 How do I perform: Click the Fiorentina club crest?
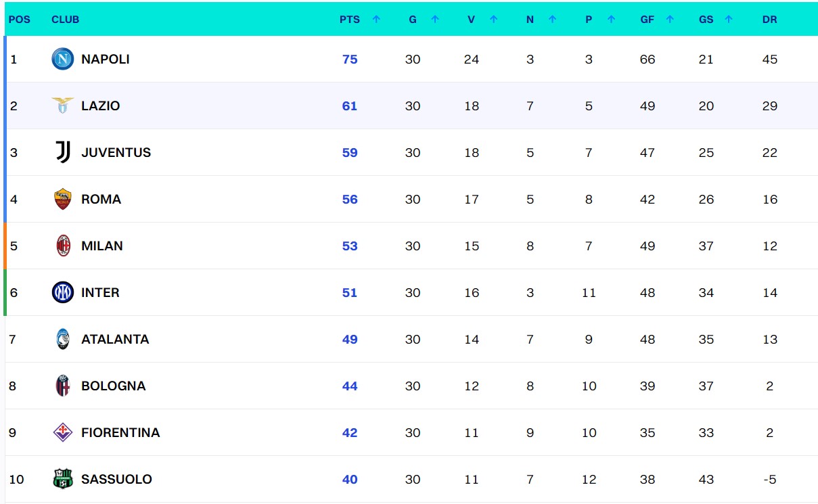coord(63,432)
